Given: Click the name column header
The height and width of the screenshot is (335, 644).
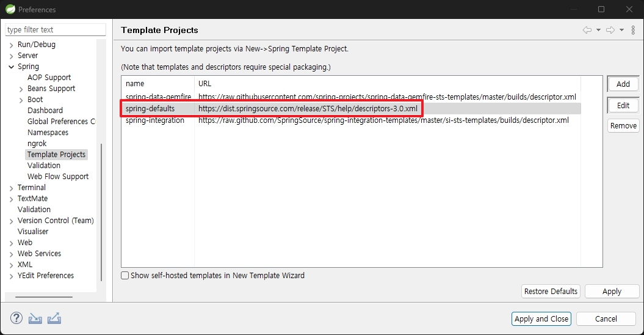Looking at the screenshot, I should (158, 84).
